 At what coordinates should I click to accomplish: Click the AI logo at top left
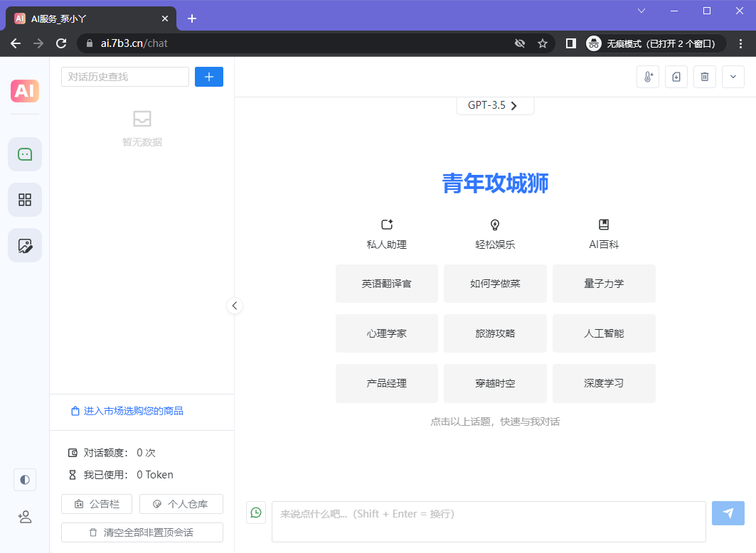pyautogui.click(x=24, y=91)
